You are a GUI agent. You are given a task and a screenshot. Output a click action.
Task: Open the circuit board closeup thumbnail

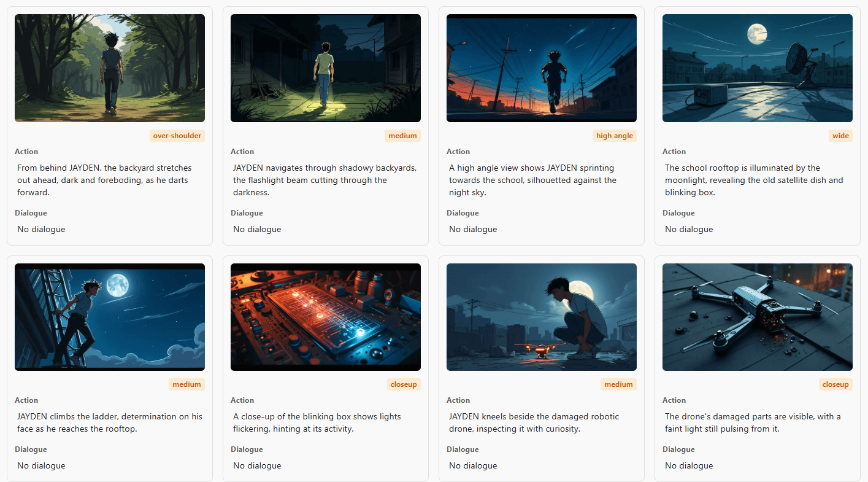point(325,317)
